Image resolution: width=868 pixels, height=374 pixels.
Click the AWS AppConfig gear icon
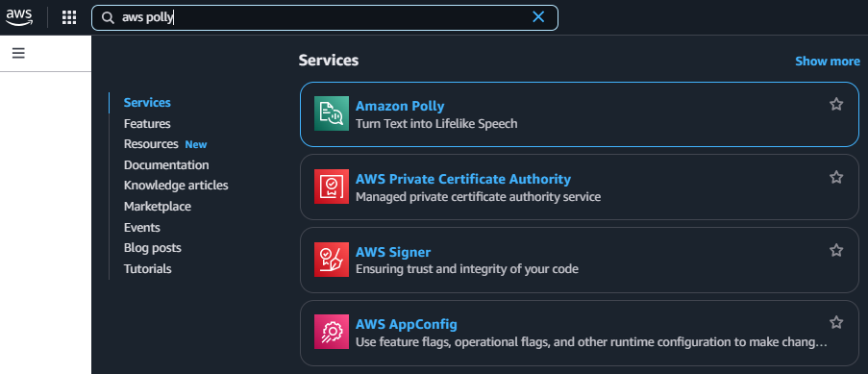pyautogui.click(x=332, y=332)
